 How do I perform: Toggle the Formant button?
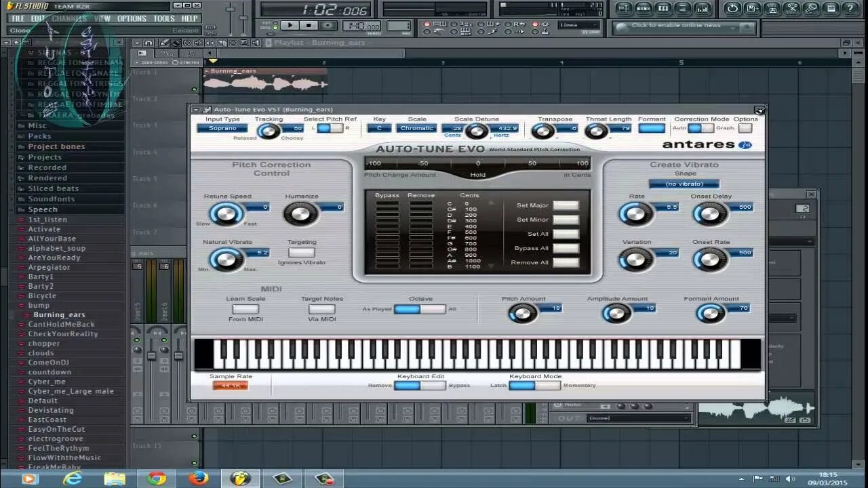click(652, 128)
